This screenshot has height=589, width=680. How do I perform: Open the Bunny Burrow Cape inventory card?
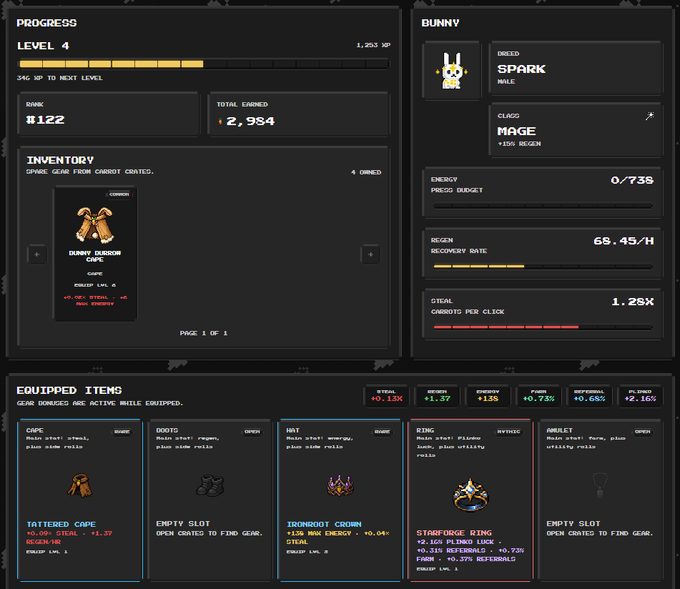point(95,254)
